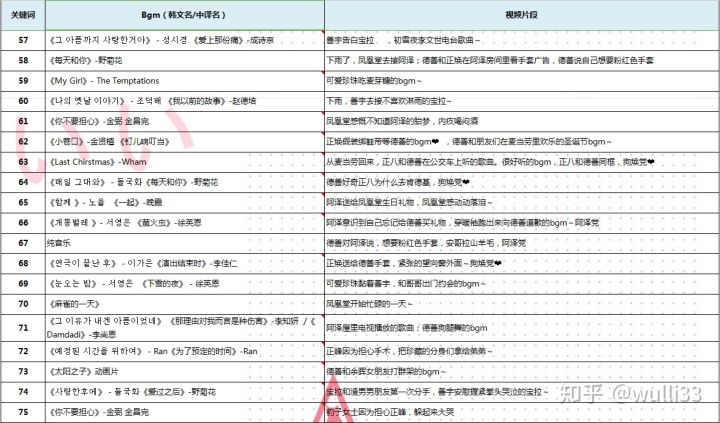Select 《你不要担心》-金弼 金昌完 in row 75
This screenshot has height=423, width=720.
point(185,412)
